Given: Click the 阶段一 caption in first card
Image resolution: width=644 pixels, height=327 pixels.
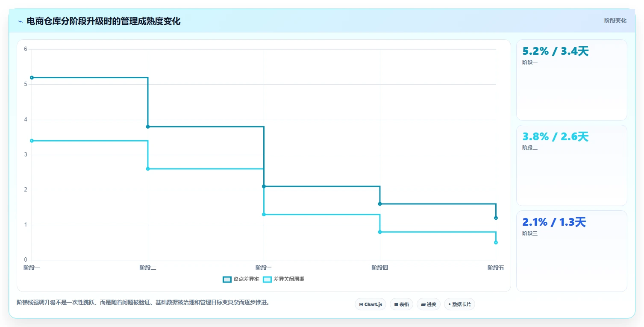Looking at the screenshot, I should 530,62.
